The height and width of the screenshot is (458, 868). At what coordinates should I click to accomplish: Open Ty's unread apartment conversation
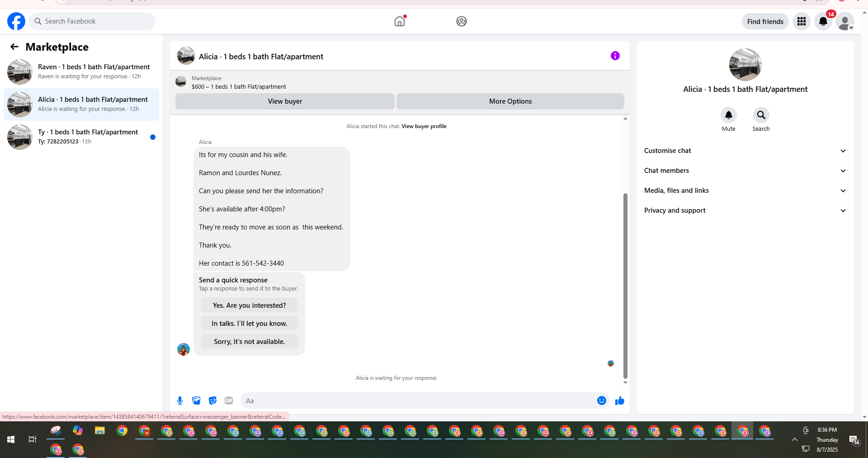point(81,137)
